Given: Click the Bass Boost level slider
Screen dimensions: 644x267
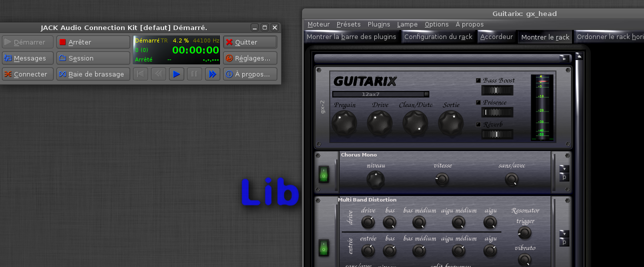Looking at the screenshot, I should (497, 90).
